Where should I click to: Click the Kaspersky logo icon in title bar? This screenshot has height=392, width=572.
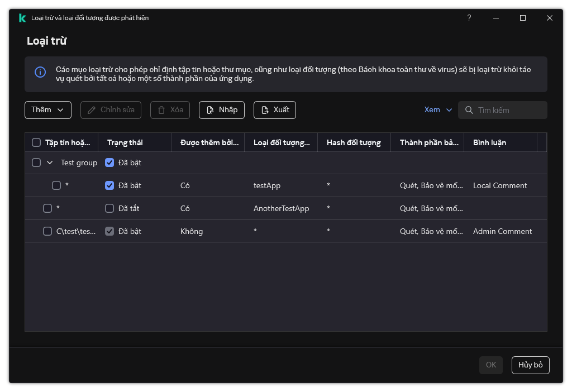point(22,18)
